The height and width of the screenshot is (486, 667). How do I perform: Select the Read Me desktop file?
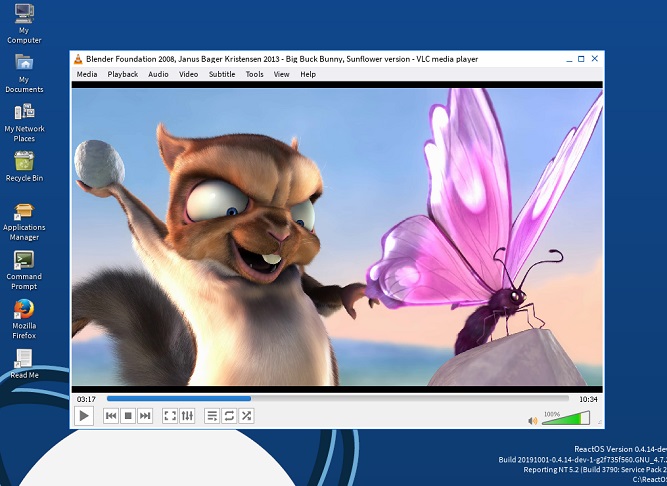click(24, 364)
